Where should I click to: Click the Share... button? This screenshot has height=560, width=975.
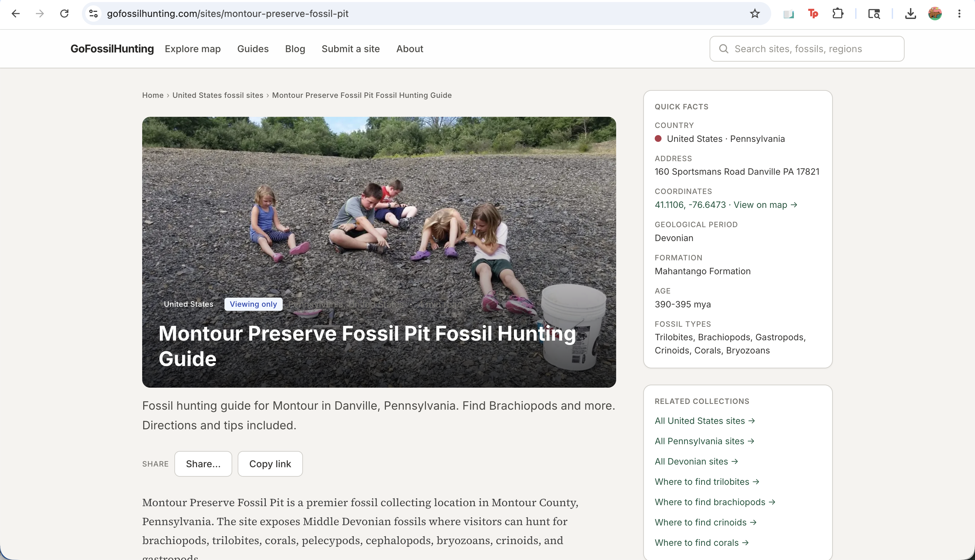(x=203, y=464)
